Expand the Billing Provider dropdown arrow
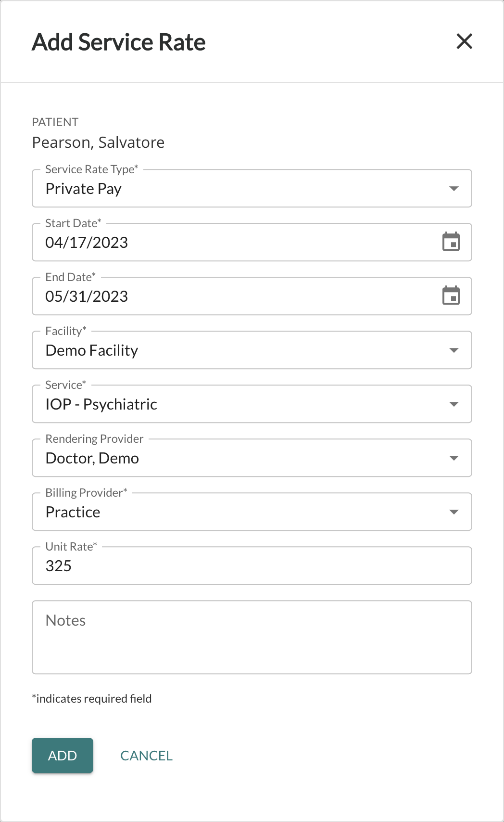The height and width of the screenshot is (822, 504). tap(454, 512)
